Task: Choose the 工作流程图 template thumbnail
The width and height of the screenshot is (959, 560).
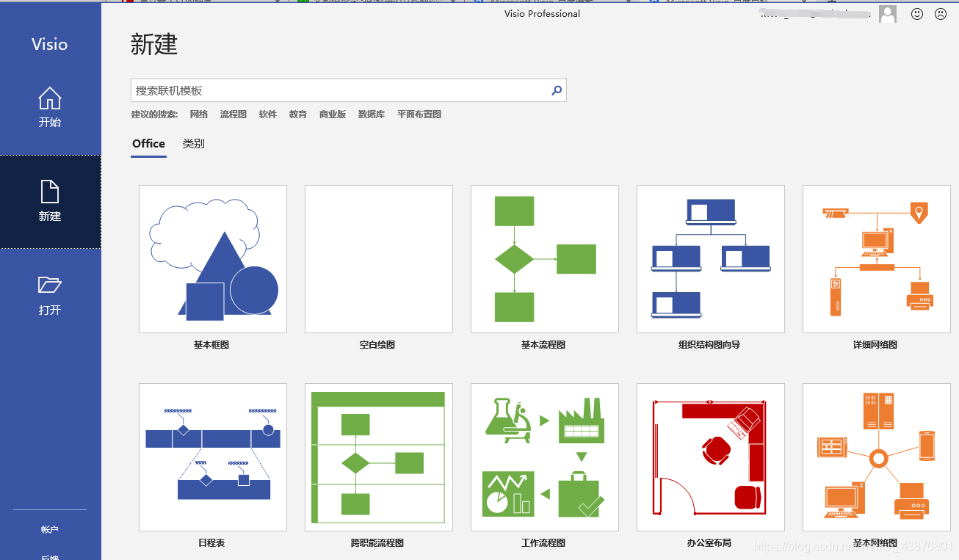Action: click(x=545, y=457)
